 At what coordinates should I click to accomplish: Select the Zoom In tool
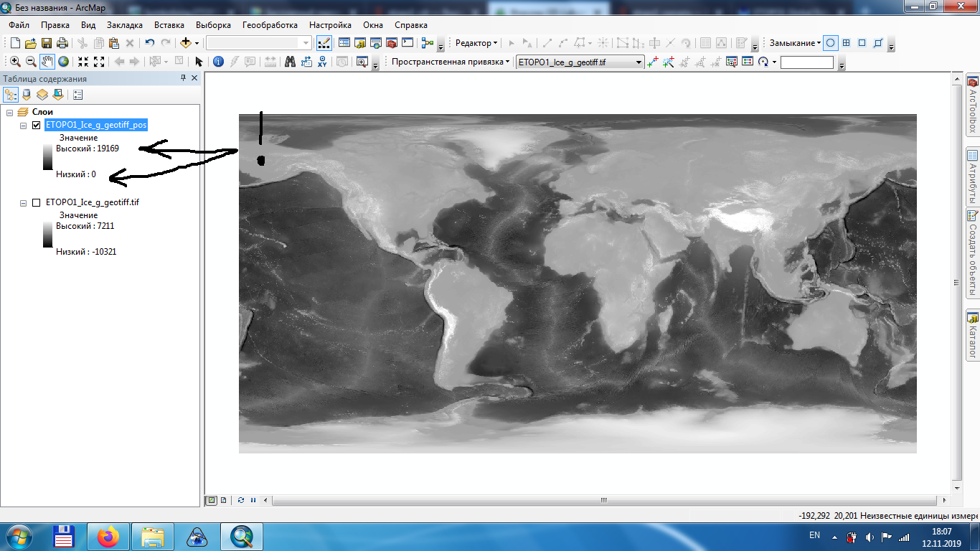(x=15, y=62)
